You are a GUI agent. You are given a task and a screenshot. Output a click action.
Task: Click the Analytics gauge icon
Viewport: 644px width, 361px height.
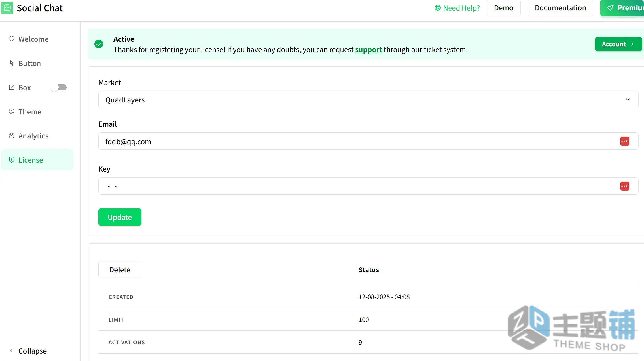pos(12,136)
